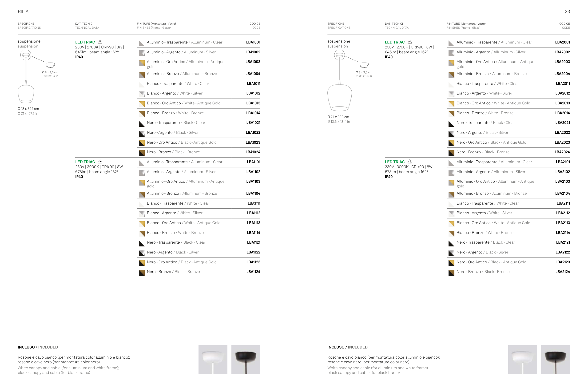
Task: Select the Alluminio - Argento swatch for LBA2102
Action: pyautogui.click(x=451, y=173)
